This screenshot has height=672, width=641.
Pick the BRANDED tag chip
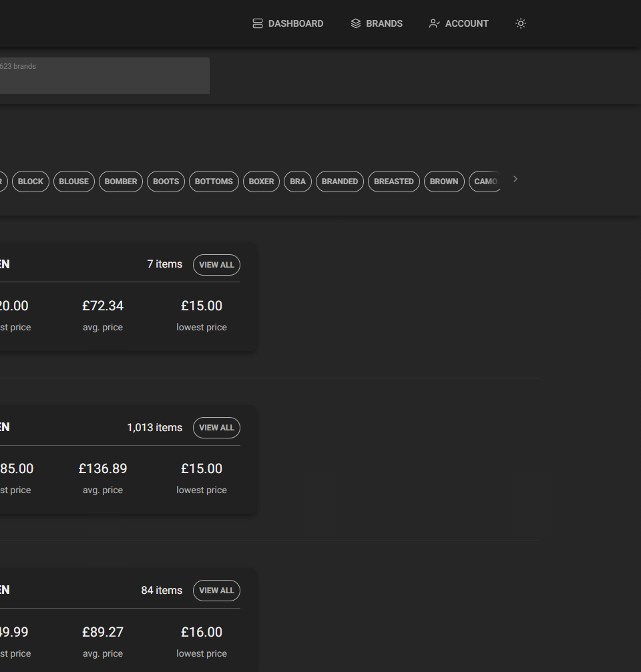[x=340, y=182]
